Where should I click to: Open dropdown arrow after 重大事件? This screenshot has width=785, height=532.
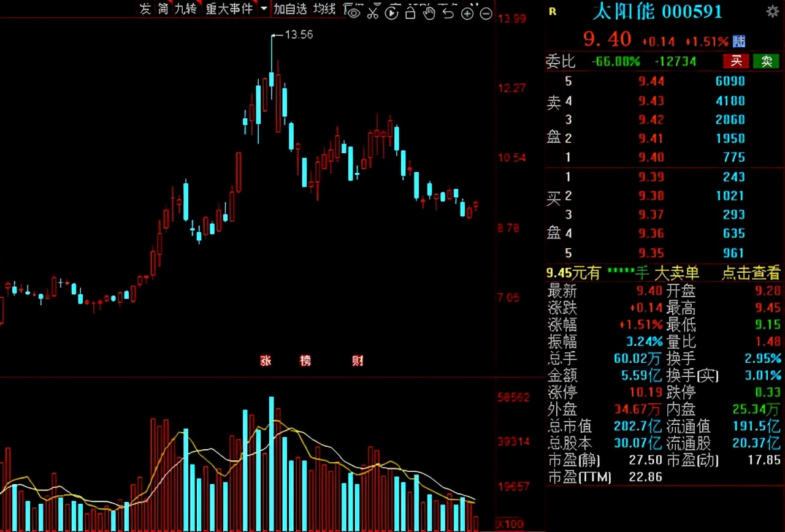pos(264,9)
